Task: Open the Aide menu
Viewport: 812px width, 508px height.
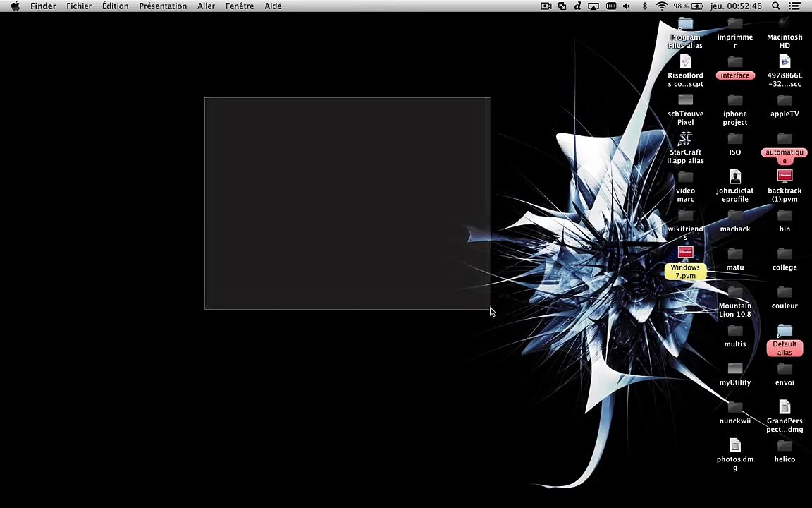Action: [x=273, y=6]
